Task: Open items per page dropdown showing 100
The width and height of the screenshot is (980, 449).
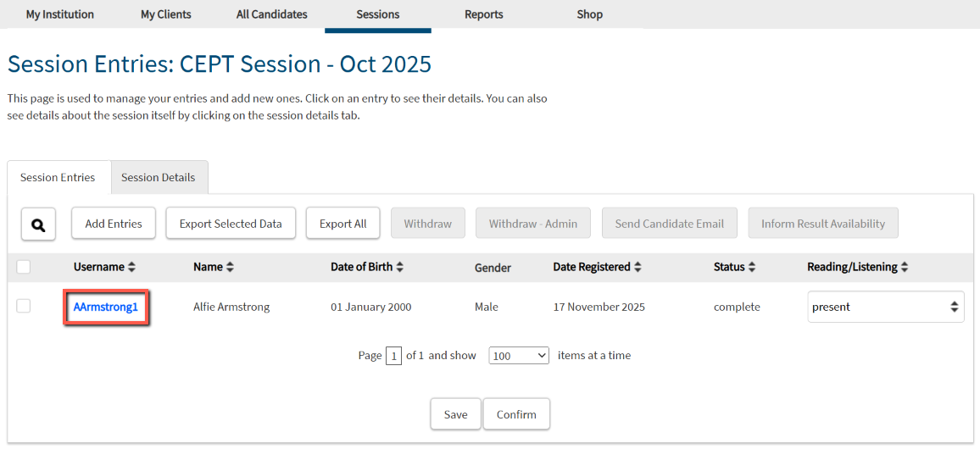Action: pos(519,356)
